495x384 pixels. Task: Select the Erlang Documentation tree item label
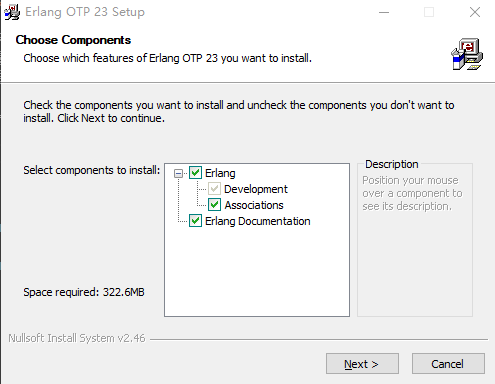[x=258, y=221]
